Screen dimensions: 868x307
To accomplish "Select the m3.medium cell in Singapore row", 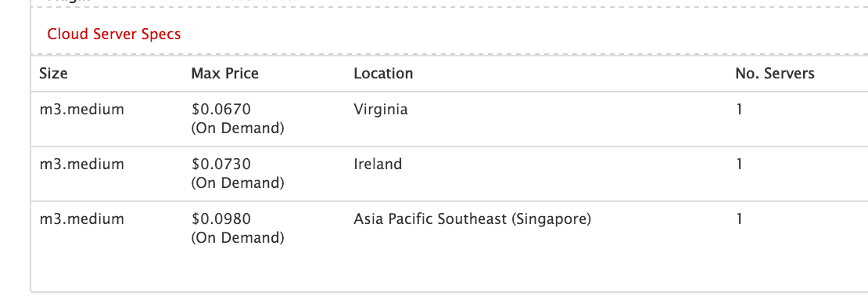I will tap(82, 219).
